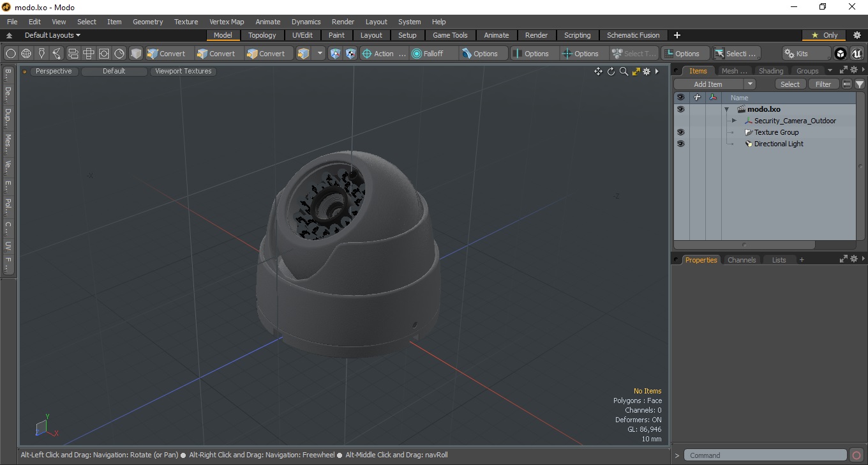Screen dimensions: 868x465
Task: Select the sphere primitive icon in toolbar
Action: point(11,54)
